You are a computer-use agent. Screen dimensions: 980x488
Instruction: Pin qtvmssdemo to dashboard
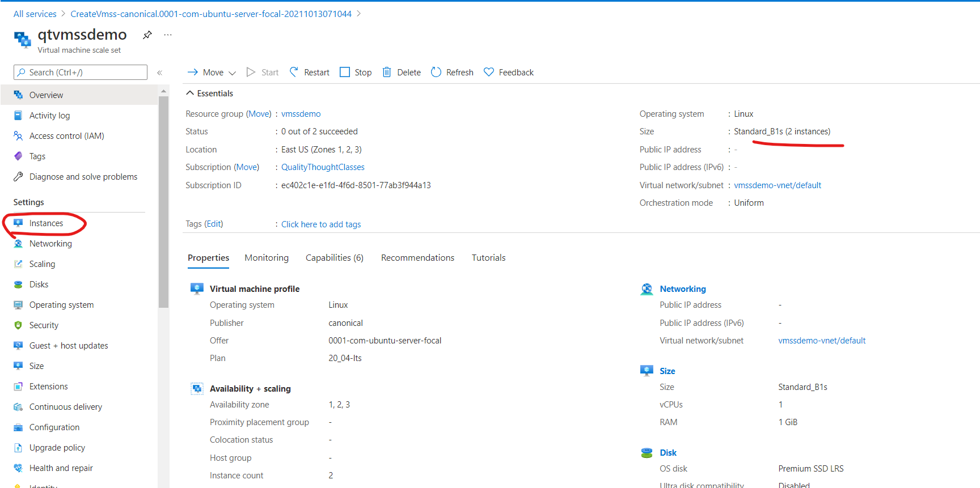[147, 35]
